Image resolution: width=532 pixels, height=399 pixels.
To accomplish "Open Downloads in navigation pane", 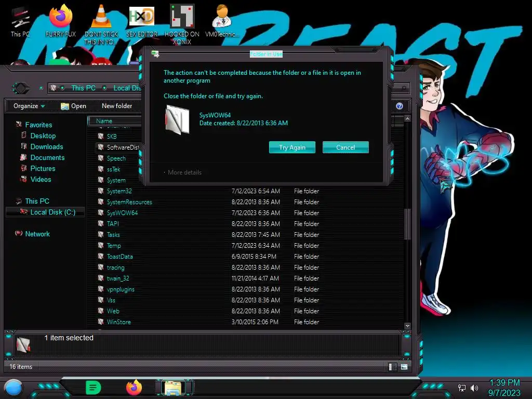I will [42, 147].
